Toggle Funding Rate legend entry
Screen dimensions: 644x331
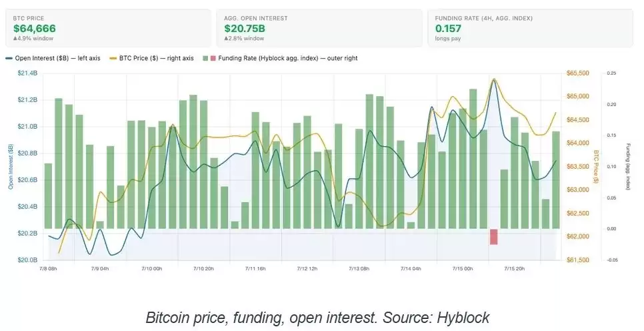pos(280,58)
